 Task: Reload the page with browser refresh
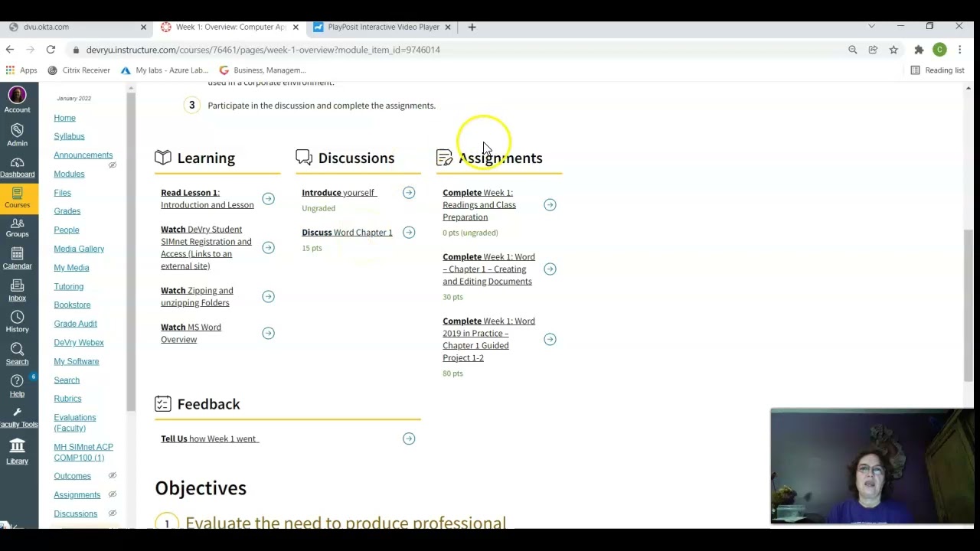tap(51, 50)
